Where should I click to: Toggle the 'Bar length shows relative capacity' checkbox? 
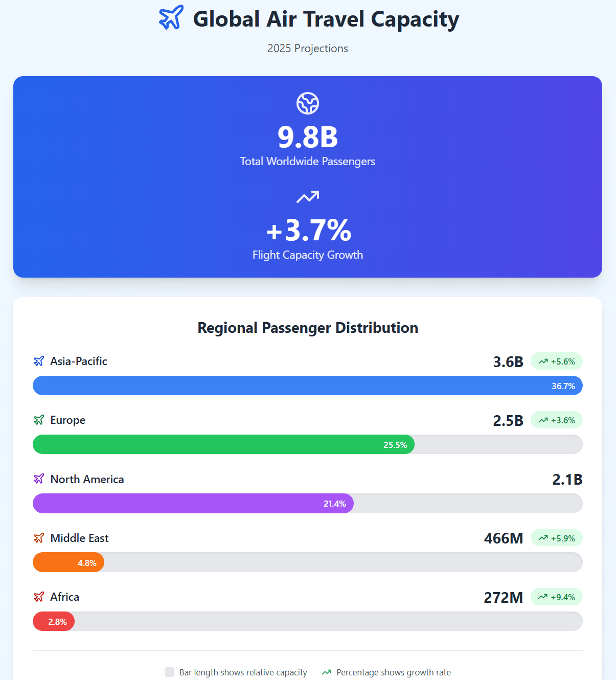point(169,672)
